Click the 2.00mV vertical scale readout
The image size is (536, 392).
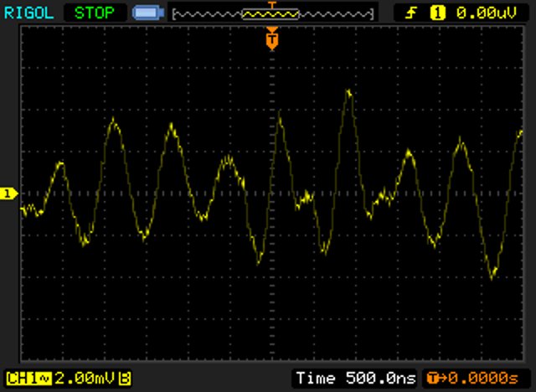click(85, 379)
